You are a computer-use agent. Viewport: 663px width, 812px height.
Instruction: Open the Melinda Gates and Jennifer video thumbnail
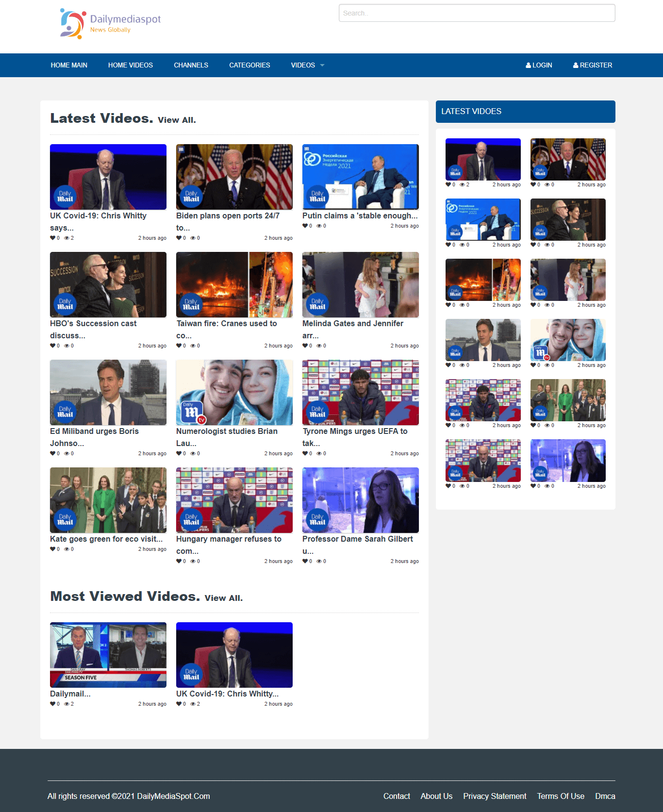pyautogui.click(x=360, y=284)
